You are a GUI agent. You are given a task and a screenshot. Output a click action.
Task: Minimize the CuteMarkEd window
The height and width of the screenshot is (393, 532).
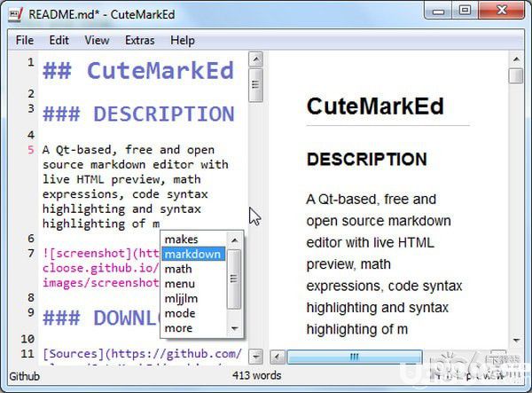tap(438, 12)
